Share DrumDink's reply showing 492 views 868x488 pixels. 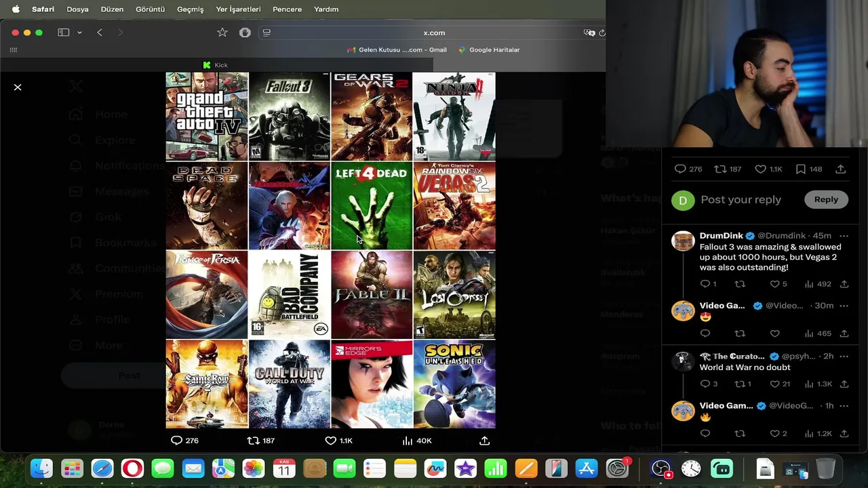pyautogui.click(x=844, y=284)
